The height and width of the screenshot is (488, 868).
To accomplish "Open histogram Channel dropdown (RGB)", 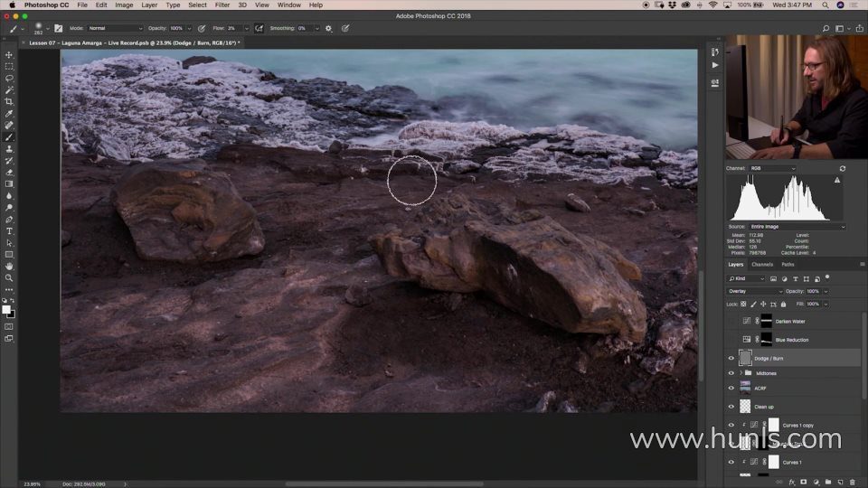I will [x=773, y=168].
